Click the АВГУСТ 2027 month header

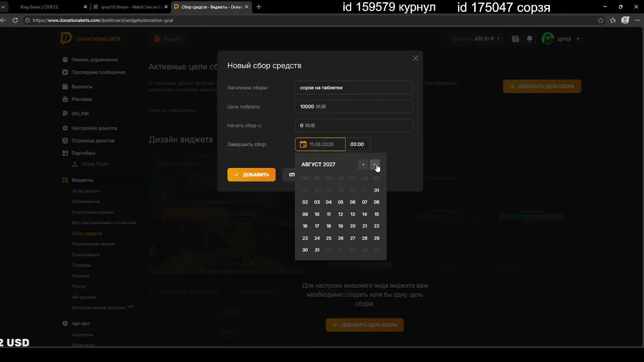tap(318, 164)
